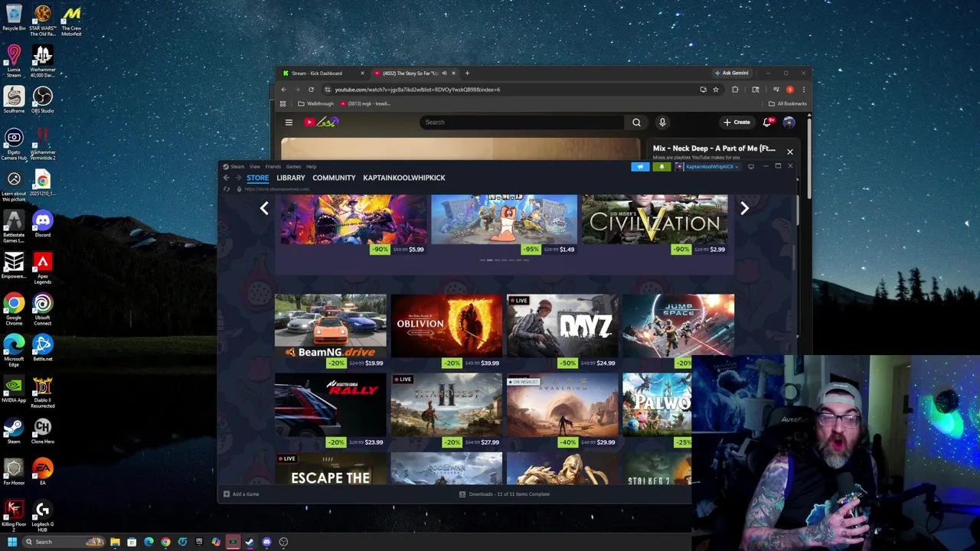
Task: Open a new Chrome tab
Action: (x=467, y=73)
